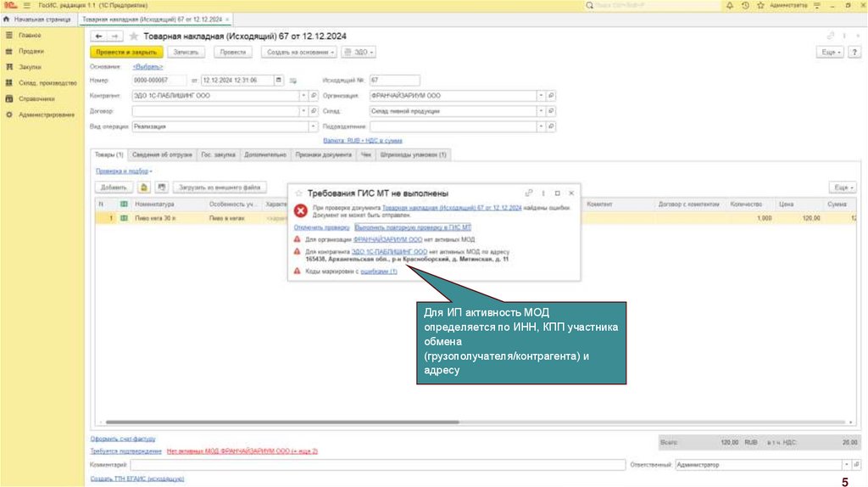868x487 pixels.
Task: Click Отключить проверку link
Action: coord(321,227)
